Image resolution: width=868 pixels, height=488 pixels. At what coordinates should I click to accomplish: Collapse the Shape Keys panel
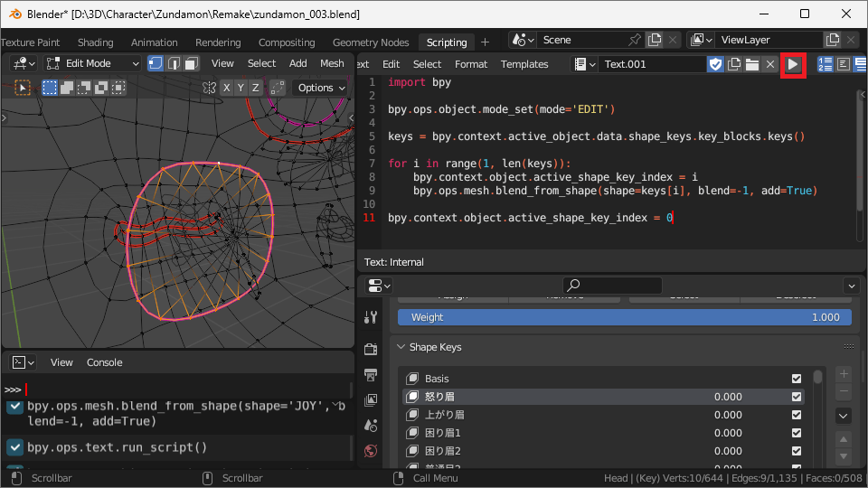coord(401,347)
